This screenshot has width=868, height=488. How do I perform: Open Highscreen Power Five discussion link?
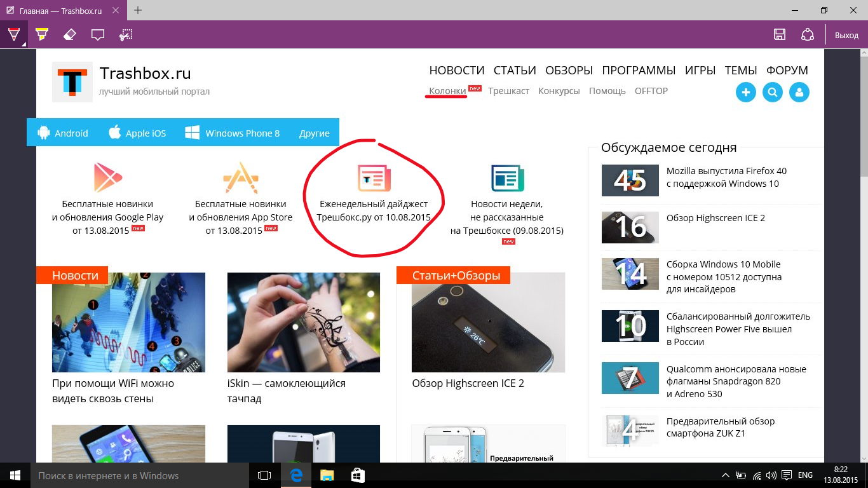coord(738,329)
